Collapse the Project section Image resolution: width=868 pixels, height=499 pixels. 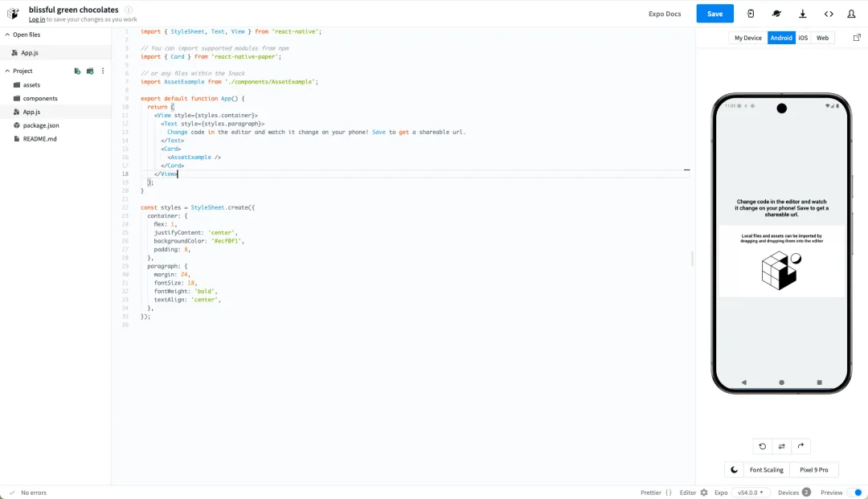point(7,71)
